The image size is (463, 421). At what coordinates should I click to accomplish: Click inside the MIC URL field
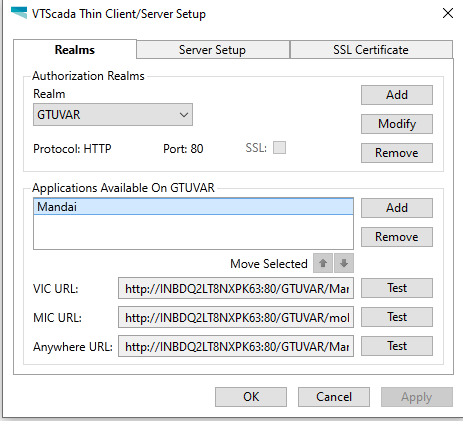pos(236,317)
